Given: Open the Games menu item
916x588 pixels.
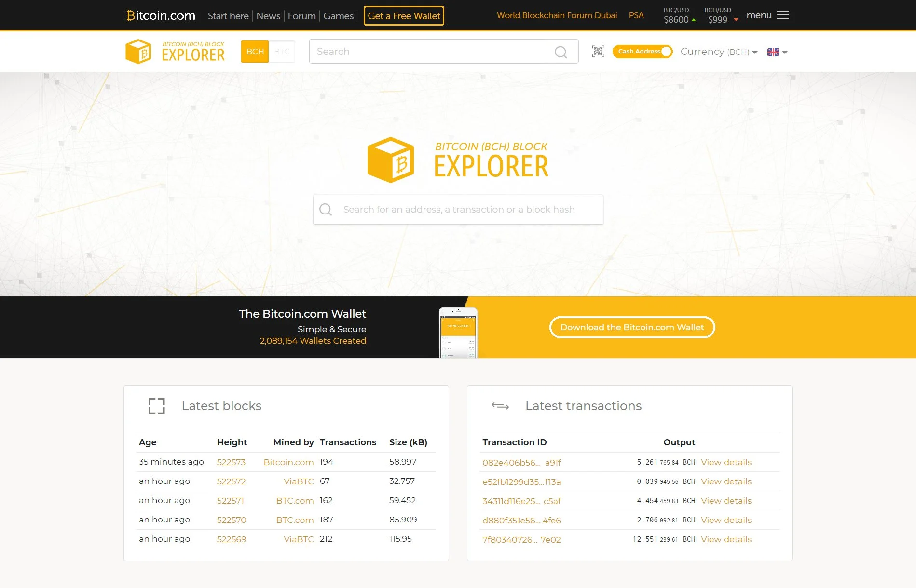Looking at the screenshot, I should point(338,16).
